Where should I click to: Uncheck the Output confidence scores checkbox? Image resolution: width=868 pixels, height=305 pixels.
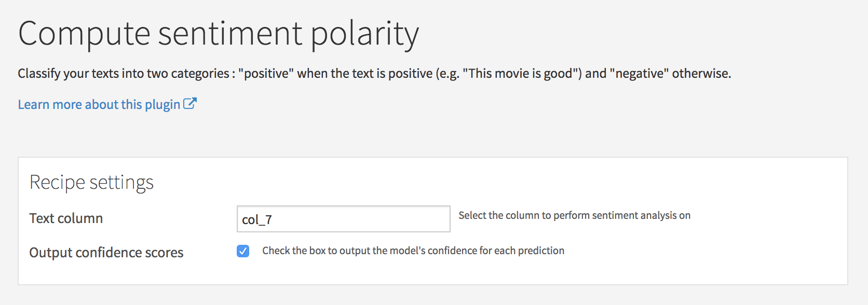(243, 251)
